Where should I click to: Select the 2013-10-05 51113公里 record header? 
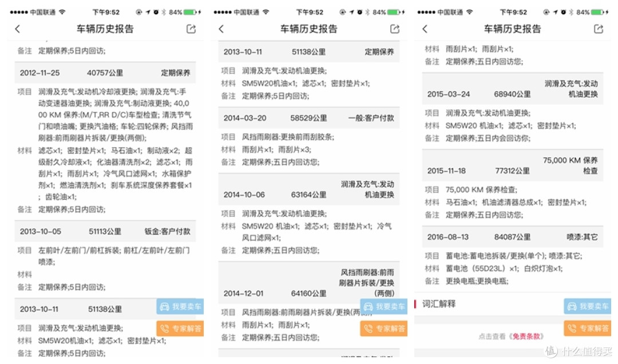(105, 231)
